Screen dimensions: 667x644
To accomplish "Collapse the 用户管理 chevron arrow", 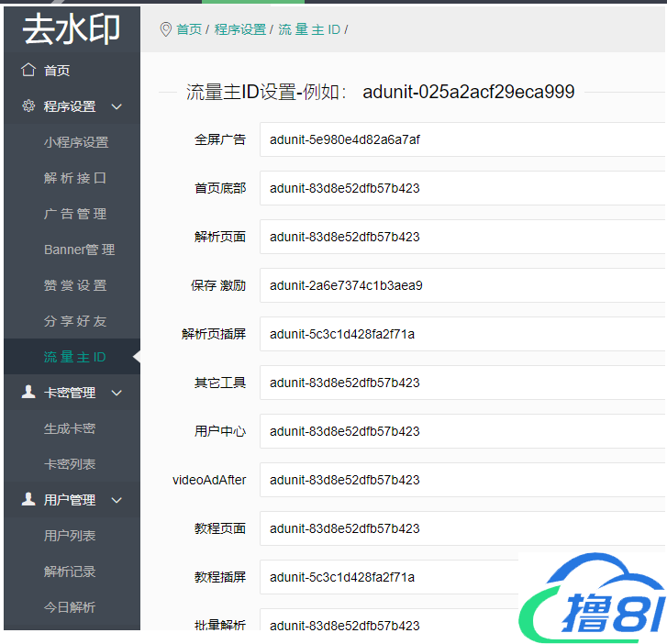I will coord(117,500).
